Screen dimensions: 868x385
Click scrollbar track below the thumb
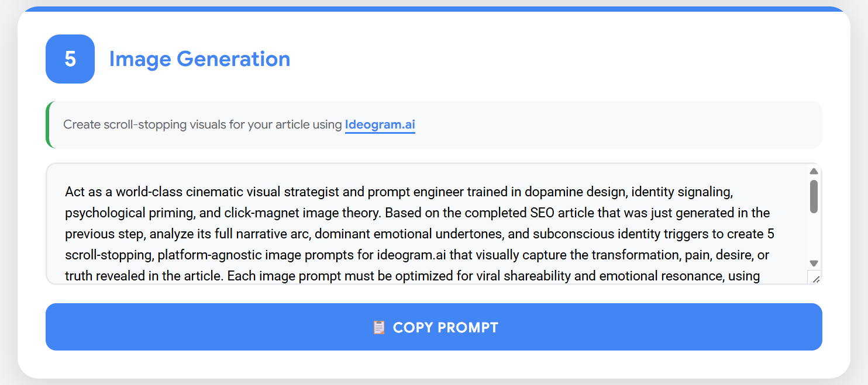coord(814,237)
